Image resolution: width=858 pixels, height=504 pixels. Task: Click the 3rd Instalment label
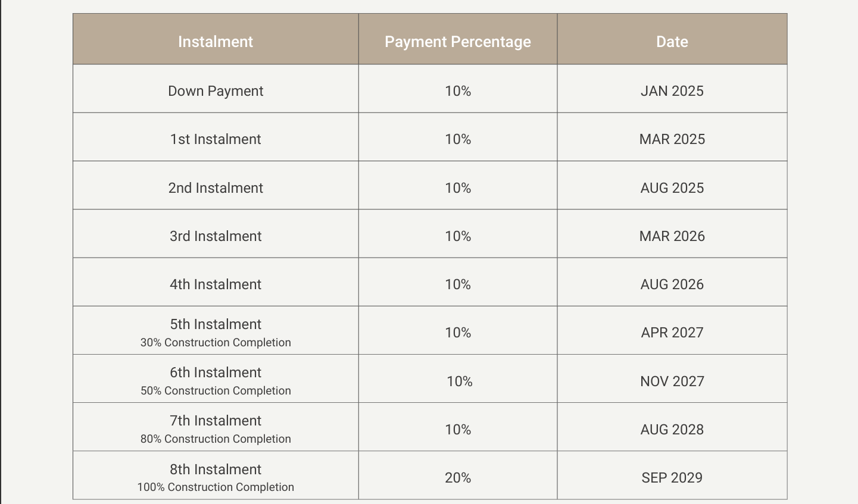pos(216,236)
